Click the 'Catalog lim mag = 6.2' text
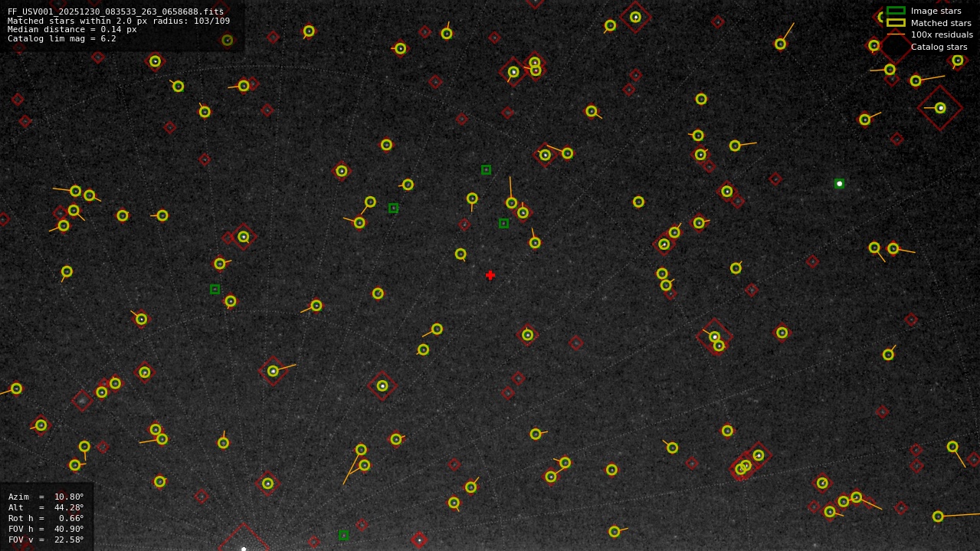Viewport: 980px width, 551px height. click(x=62, y=38)
